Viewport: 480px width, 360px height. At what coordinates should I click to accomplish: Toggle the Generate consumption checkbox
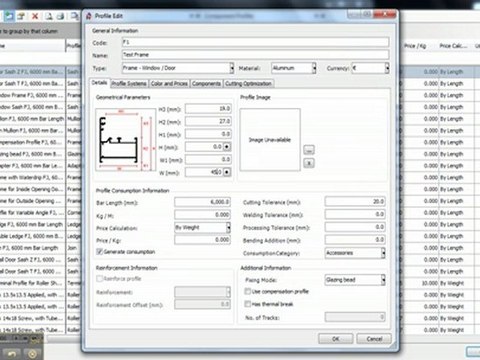[99, 252]
